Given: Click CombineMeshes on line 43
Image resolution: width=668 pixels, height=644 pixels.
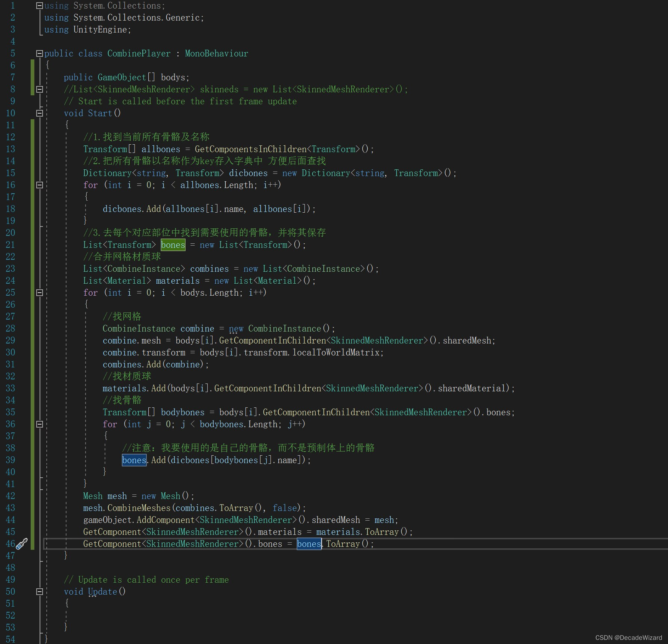Looking at the screenshot, I should click(139, 508).
